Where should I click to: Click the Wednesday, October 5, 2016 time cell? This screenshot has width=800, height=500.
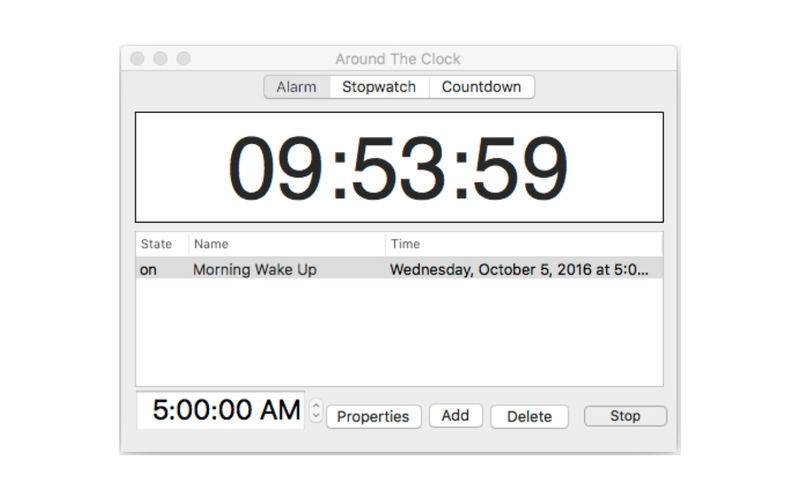[519, 269]
